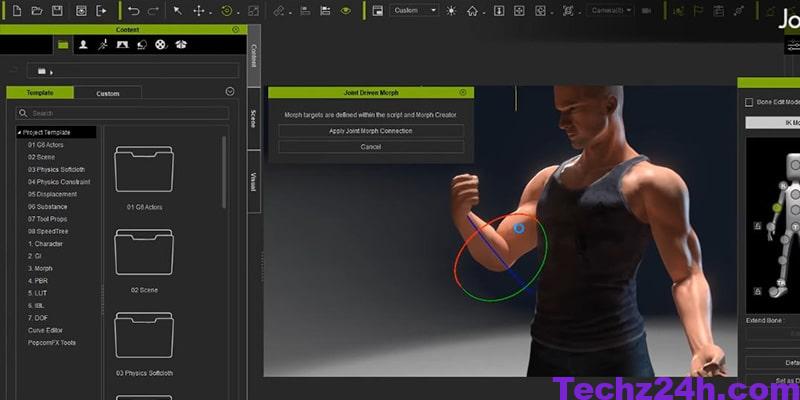Viewport: 800px width, 400px height.
Task: Open the 02 Scene folder thumbnail
Action: (144, 252)
